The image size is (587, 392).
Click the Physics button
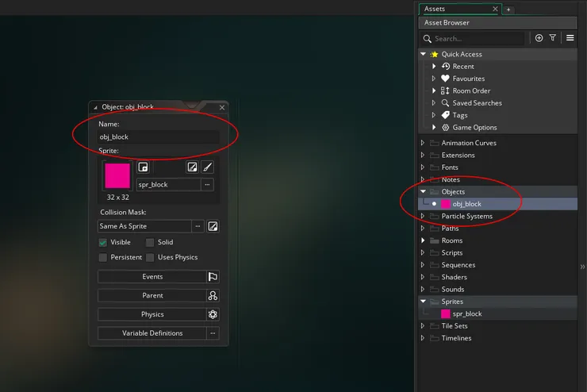click(152, 314)
